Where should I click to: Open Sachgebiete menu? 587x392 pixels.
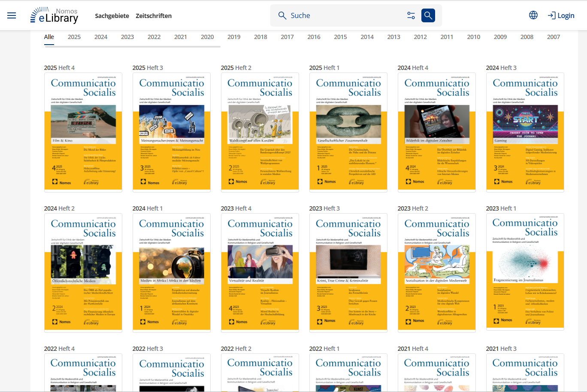(112, 16)
